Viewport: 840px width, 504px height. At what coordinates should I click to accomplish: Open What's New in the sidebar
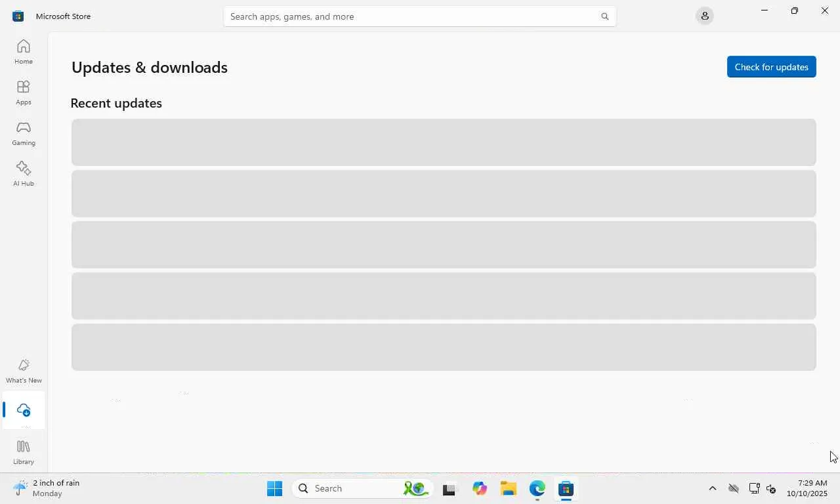pos(24,371)
